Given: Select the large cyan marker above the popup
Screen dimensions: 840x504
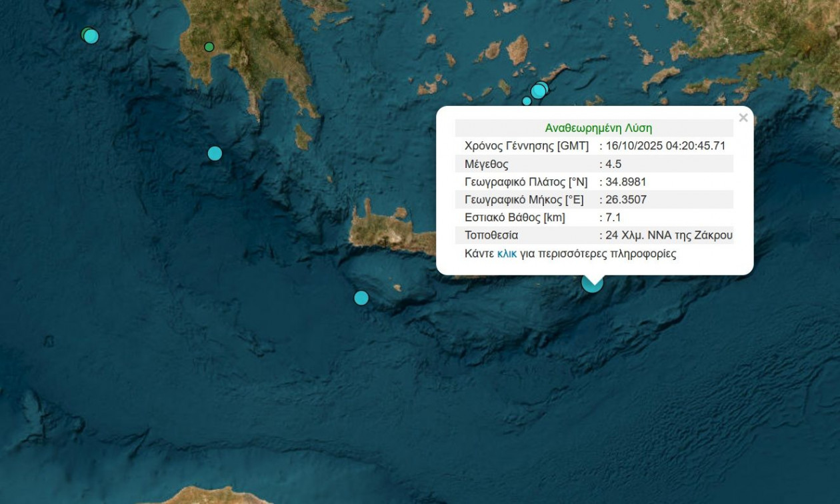Looking at the screenshot, I should pos(539,91).
